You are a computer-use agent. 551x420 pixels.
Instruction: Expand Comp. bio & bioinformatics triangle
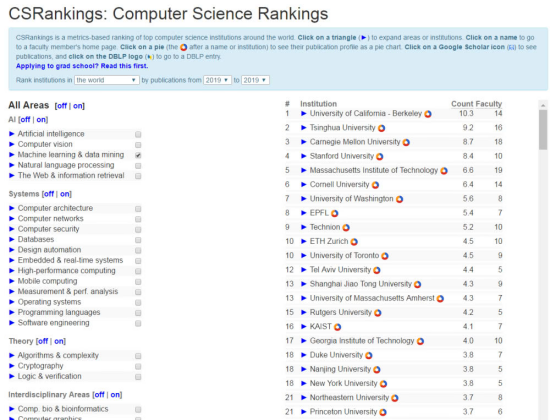tap(12, 409)
